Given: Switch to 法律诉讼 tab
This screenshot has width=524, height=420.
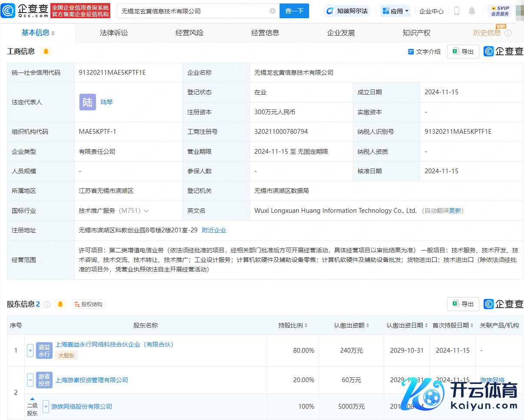Looking at the screenshot, I should click(114, 33).
